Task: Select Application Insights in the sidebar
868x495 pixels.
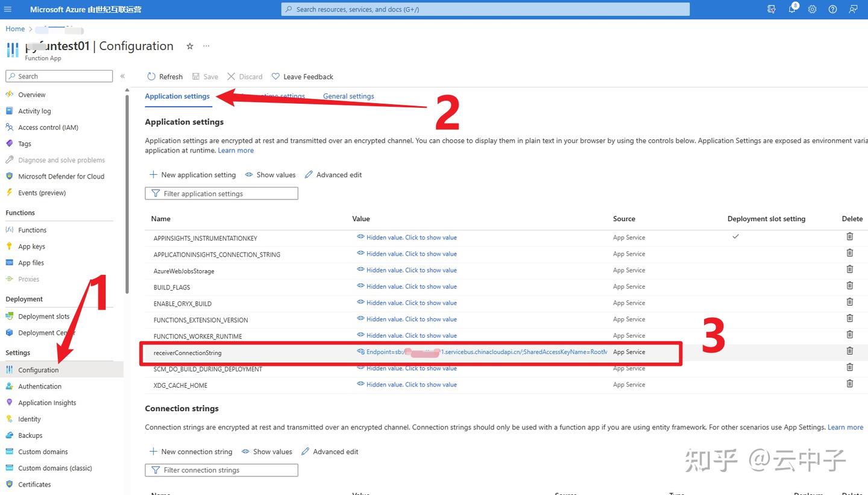Action: [48, 402]
